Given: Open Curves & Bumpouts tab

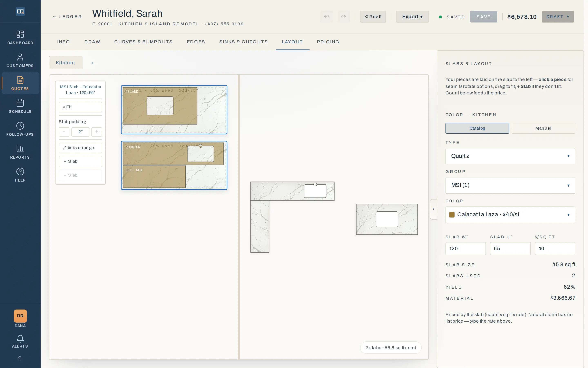Looking at the screenshot, I should click(x=143, y=42).
